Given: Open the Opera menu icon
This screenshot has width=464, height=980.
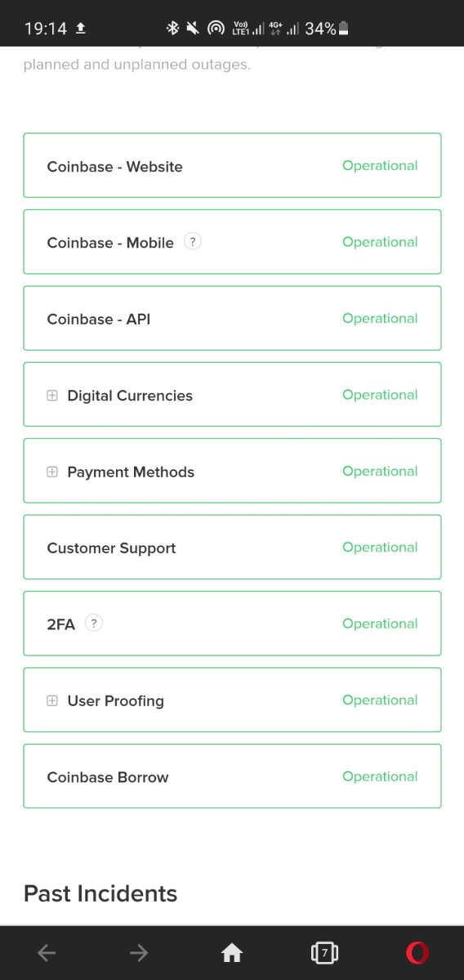Looking at the screenshot, I should coord(417,952).
